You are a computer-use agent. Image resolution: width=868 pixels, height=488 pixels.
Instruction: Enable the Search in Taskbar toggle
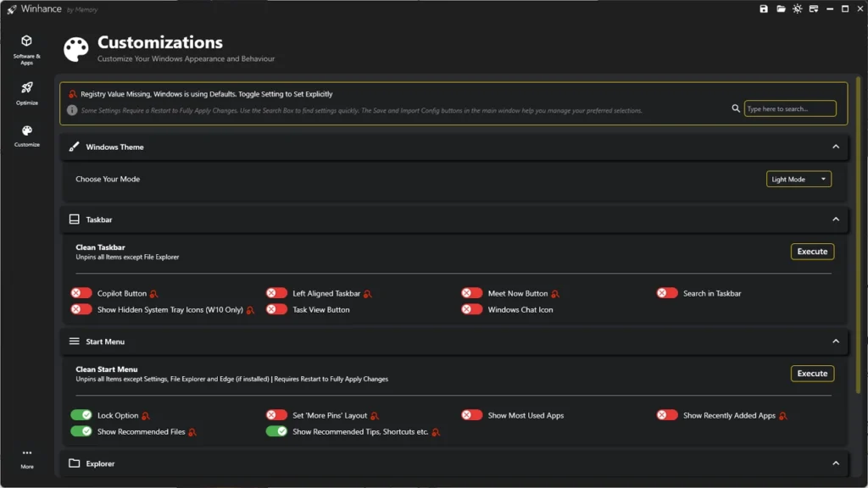click(x=667, y=293)
